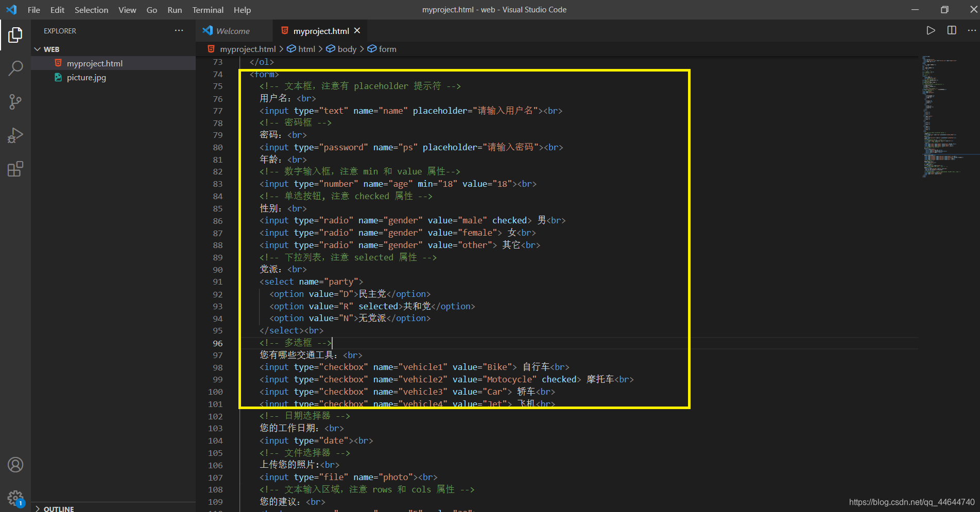Click the html breadcrumb segment
This screenshot has width=980, height=512.
click(x=307, y=49)
